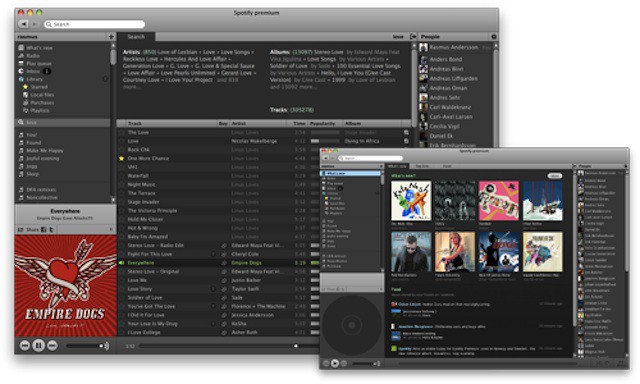Star the track Night Music
Viewport: 640px width, 384px height.
pyautogui.click(x=121, y=184)
